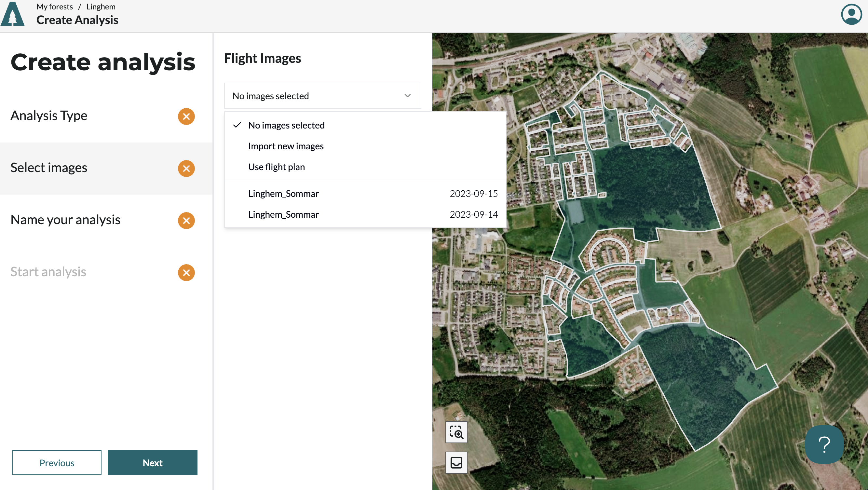Open the help question mark bubble
The image size is (868, 490).
[824, 444]
